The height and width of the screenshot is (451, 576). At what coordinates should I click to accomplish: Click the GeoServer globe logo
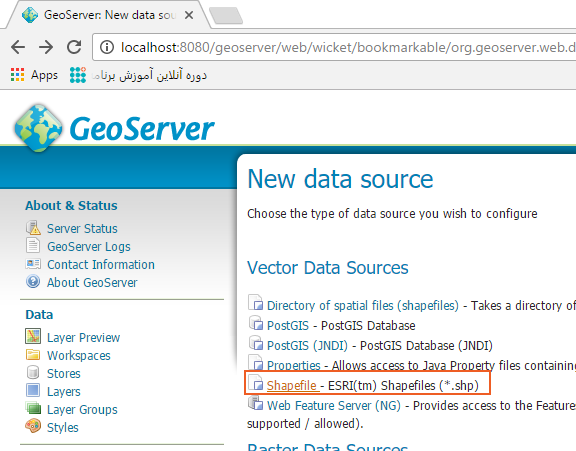point(38,128)
